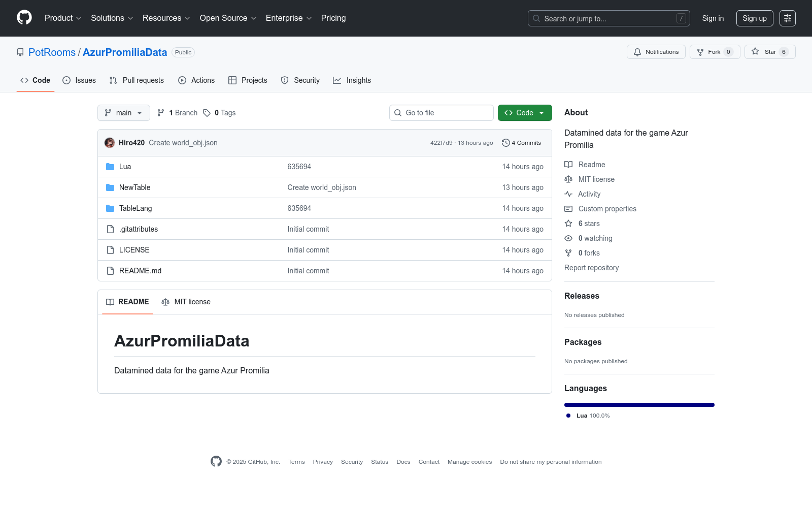The width and height of the screenshot is (812, 508).
Task: Click the Sign up button
Action: pos(755,18)
